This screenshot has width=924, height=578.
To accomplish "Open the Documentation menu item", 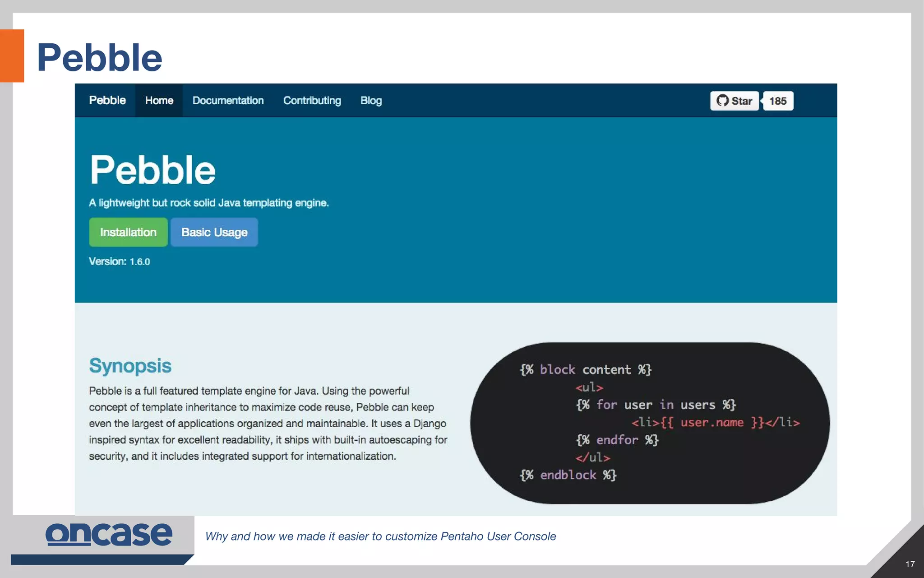I will [228, 100].
